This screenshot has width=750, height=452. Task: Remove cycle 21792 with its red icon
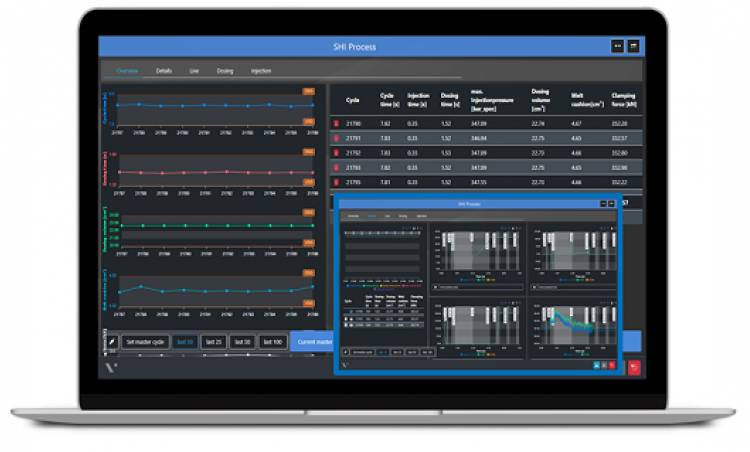tap(335, 153)
